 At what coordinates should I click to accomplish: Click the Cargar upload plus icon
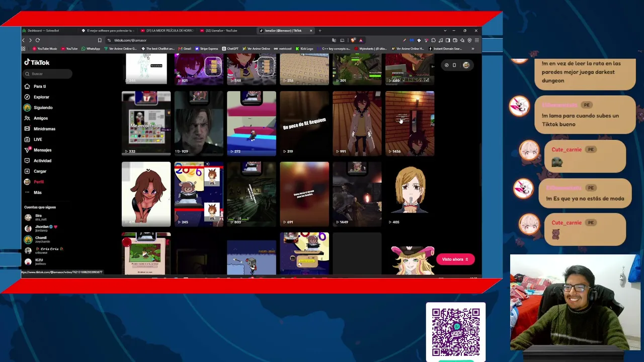[x=27, y=171]
